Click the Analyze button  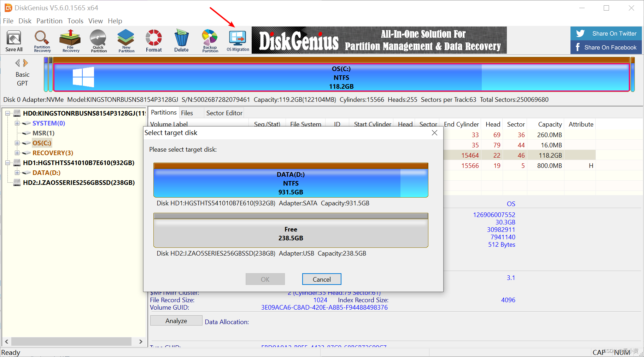pyautogui.click(x=176, y=321)
